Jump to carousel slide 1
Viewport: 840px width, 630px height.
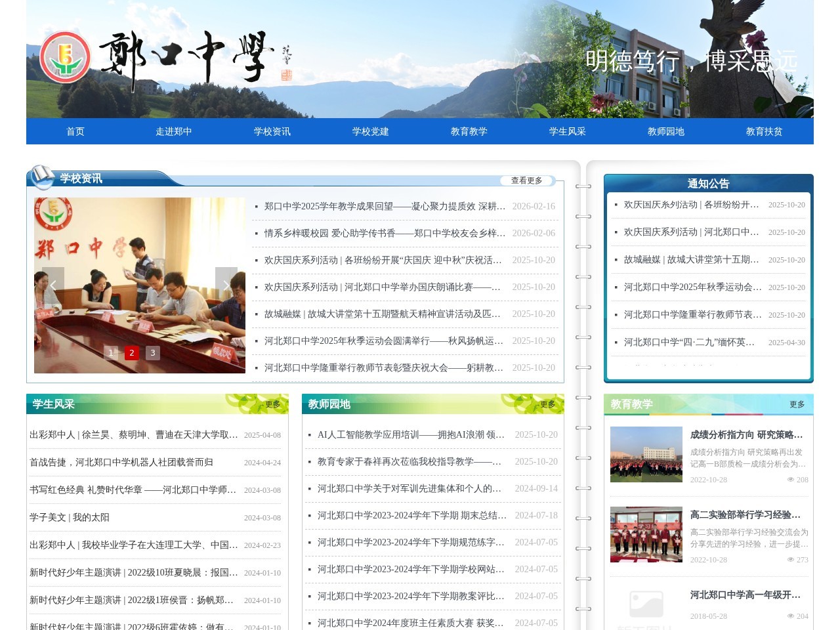point(111,353)
